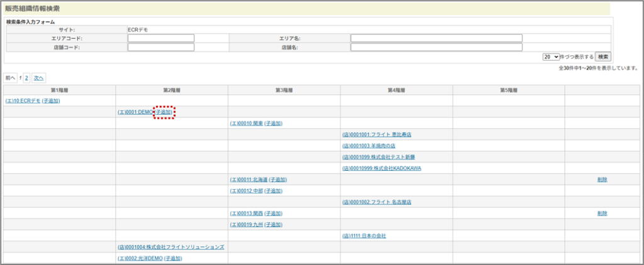The width and height of the screenshot is (644, 265).
Task: Jump to results page 2
Action: [26, 78]
